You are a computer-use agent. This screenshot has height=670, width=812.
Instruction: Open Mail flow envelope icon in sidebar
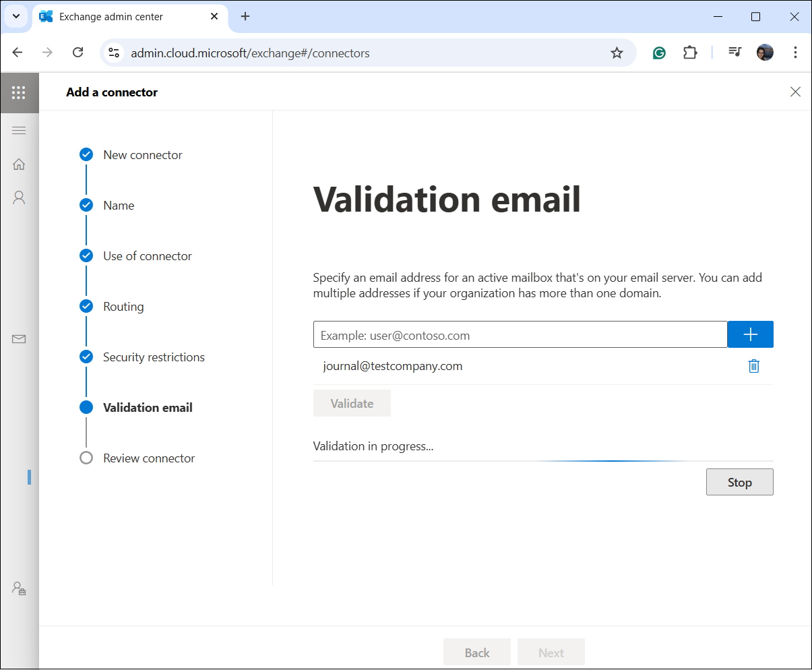click(19, 339)
